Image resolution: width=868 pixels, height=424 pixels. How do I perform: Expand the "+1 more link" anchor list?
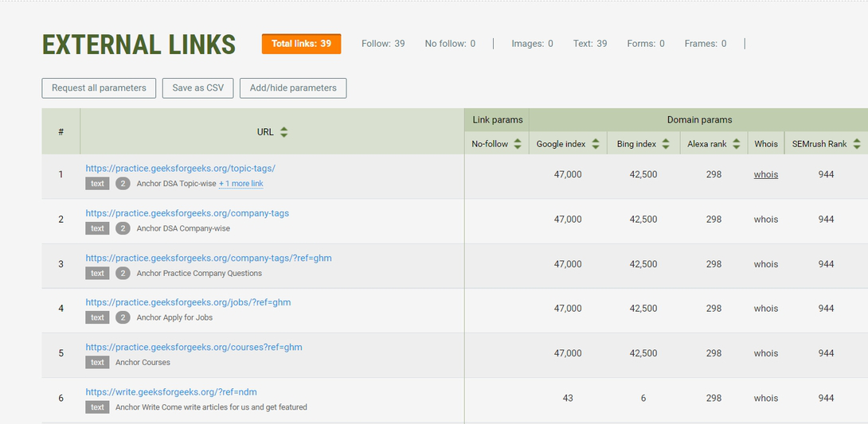pyautogui.click(x=241, y=184)
